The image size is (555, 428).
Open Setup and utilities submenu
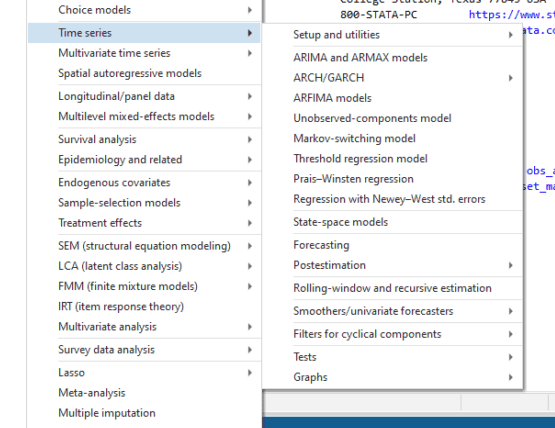[x=393, y=35]
